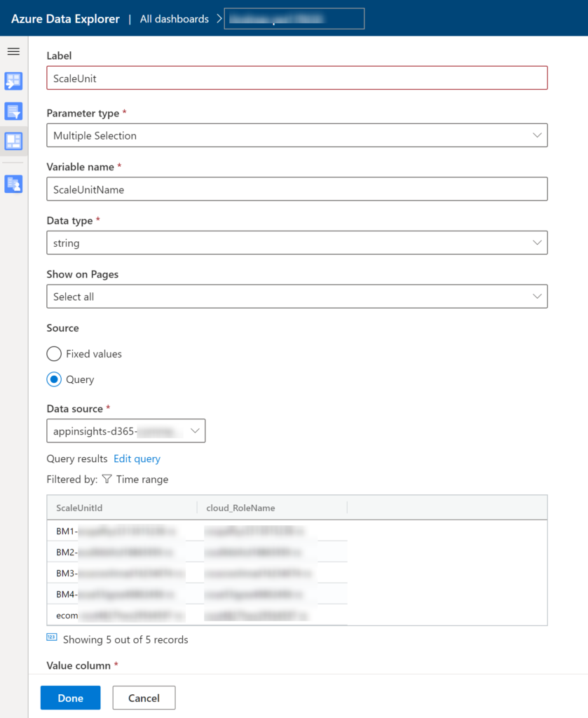Click the Label input field containing ScaleUnit
This screenshot has height=718, width=588.
click(297, 78)
